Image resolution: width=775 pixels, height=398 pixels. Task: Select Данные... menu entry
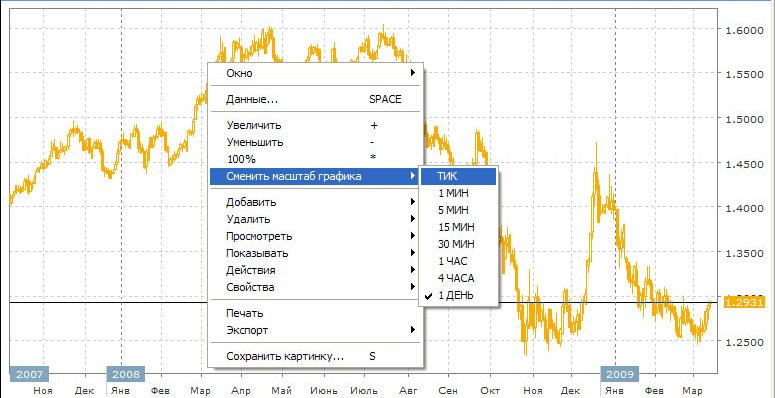pyautogui.click(x=315, y=99)
